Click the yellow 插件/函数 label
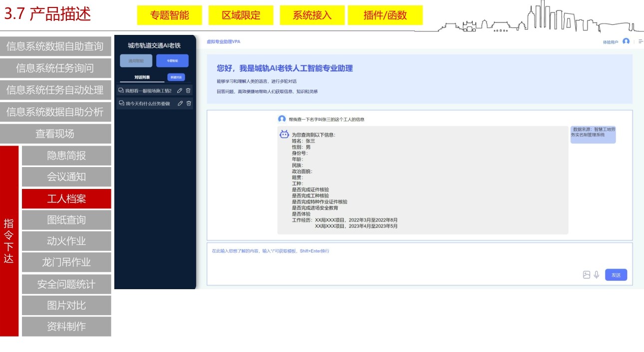 (x=385, y=15)
